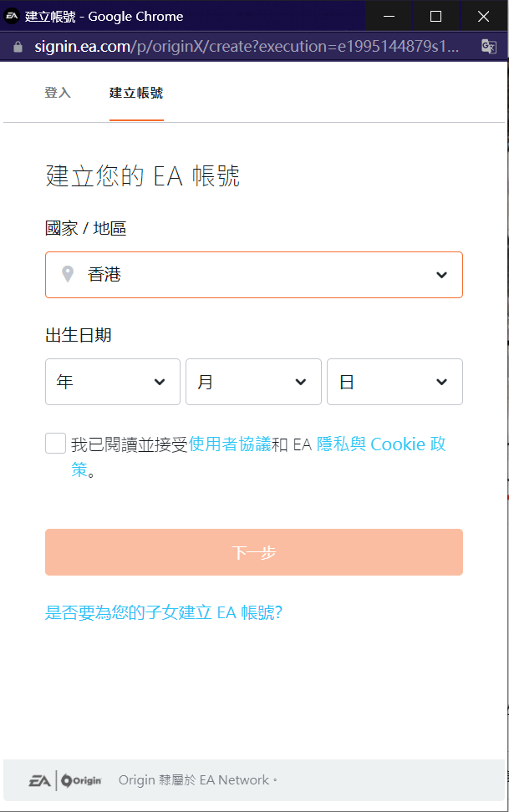Screen dimensions: 509x812
Task: Click the EA logo in the footer
Action: [40, 780]
